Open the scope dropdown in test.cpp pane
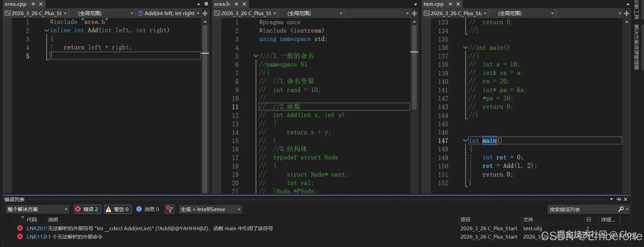This screenshot has width=644, height=247. click(x=522, y=13)
